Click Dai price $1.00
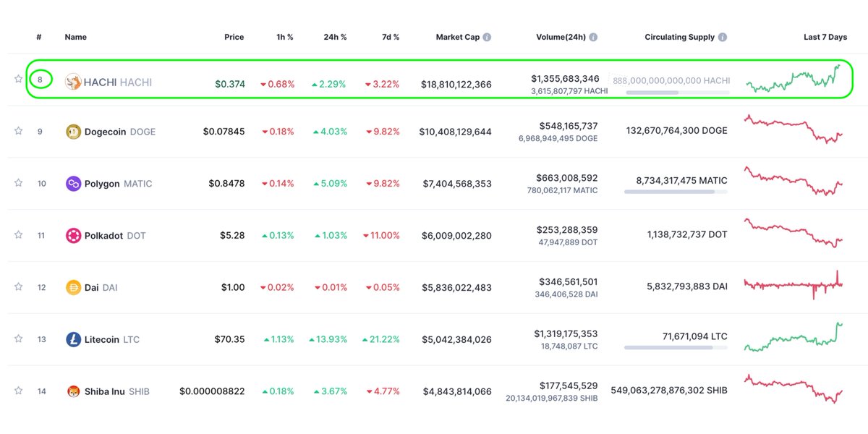This screenshot has width=868, height=434. tap(233, 287)
